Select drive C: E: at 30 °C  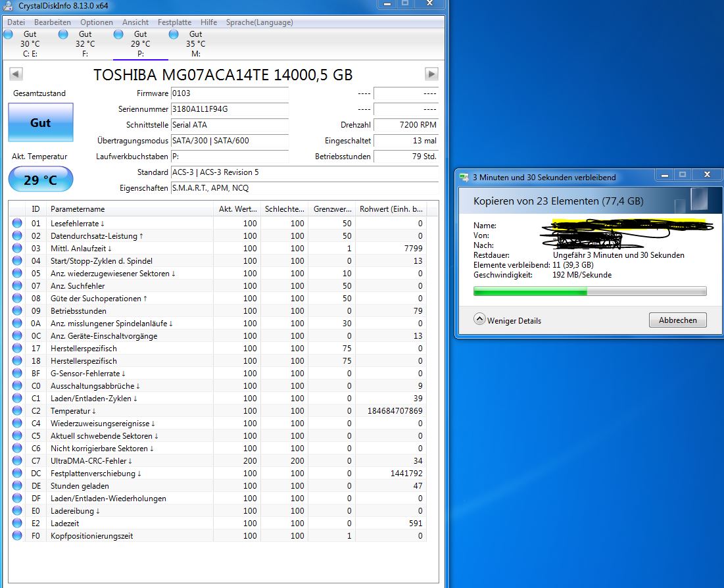coord(30,44)
